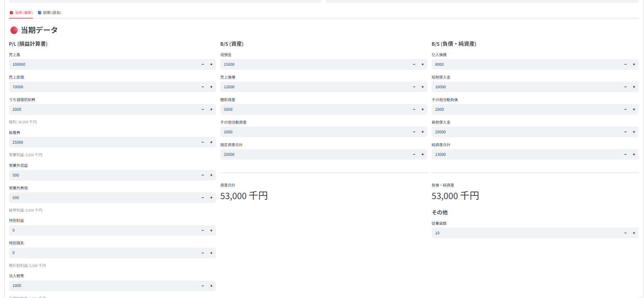This screenshot has width=644, height=298.
Task: Decrement 長期借入金 with the minus button
Action: coord(625,132)
